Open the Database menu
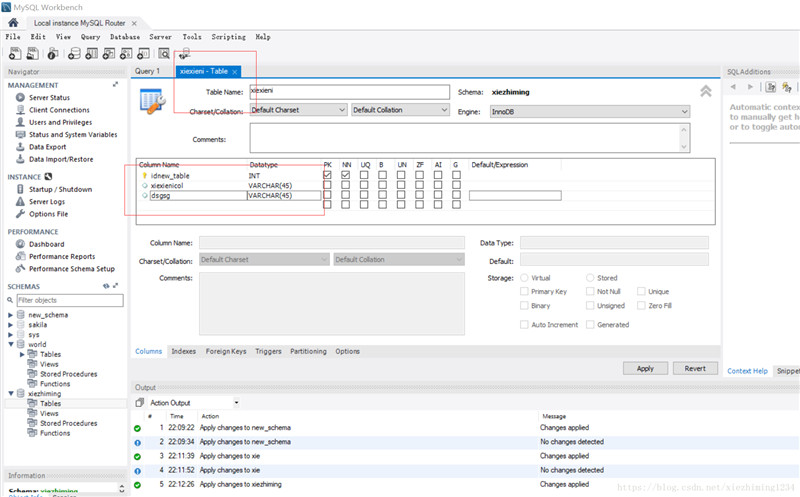This screenshot has width=800, height=497. point(125,36)
